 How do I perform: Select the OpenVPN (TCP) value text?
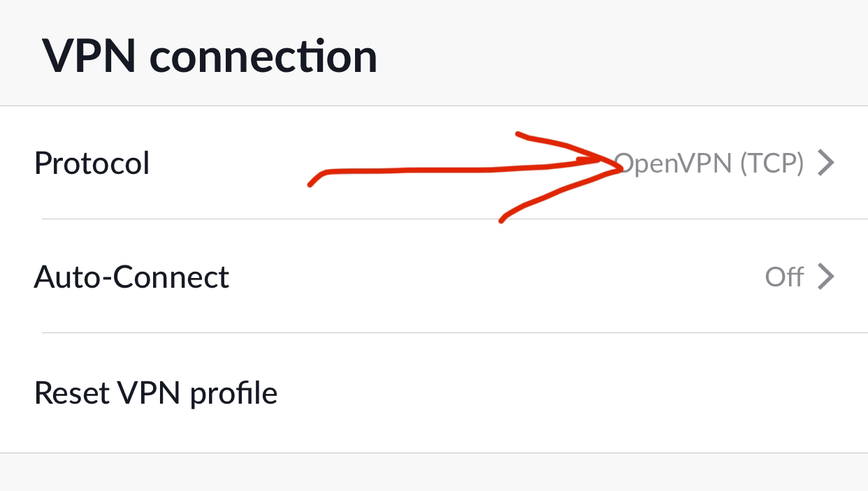pos(709,163)
